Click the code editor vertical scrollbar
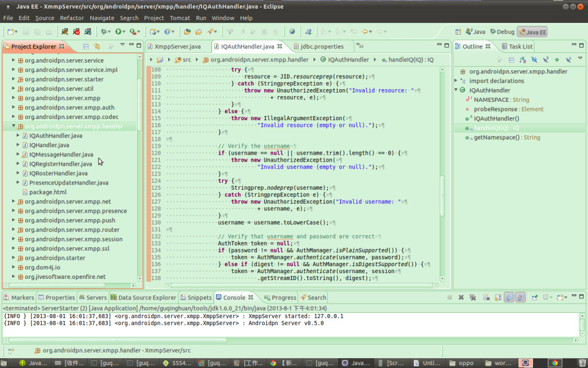The height and width of the screenshot is (368, 588). (442, 195)
